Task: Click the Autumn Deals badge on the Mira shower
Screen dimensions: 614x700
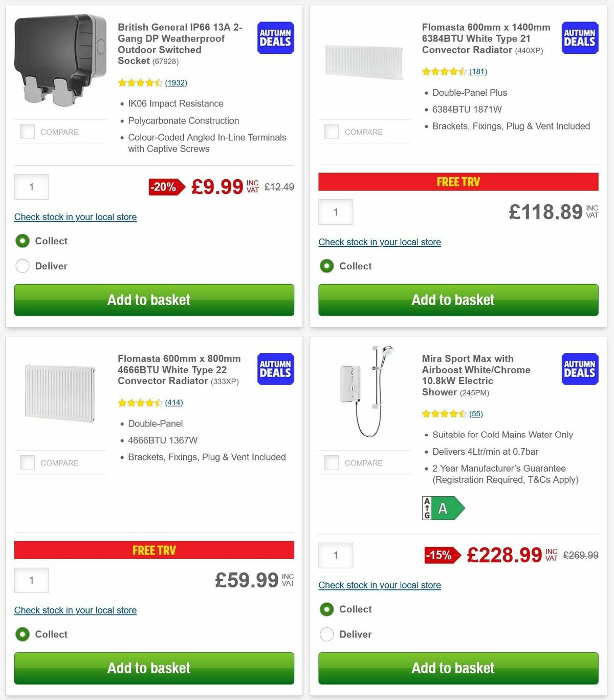Action: pos(579,369)
